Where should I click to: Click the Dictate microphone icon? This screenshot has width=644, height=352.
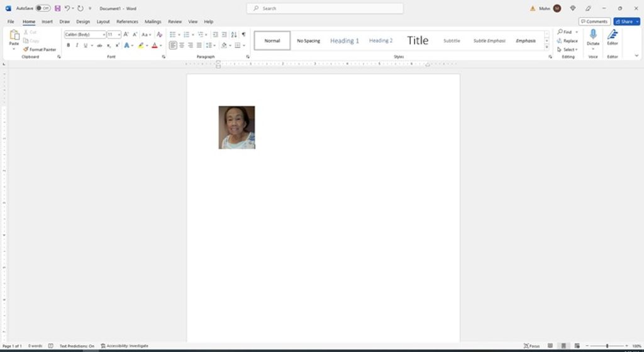[592, 35]
